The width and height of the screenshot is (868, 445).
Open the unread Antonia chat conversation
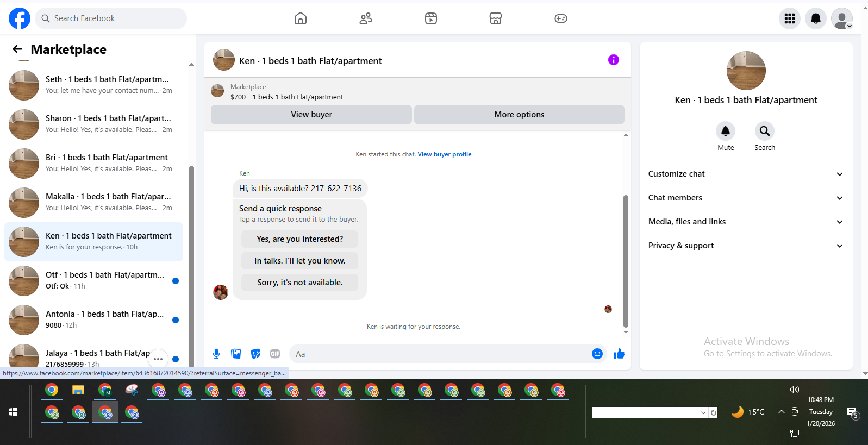point(93,320)
